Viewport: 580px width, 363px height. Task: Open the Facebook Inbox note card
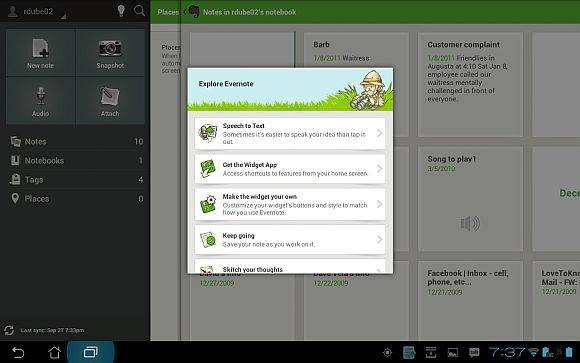[471, 301]
